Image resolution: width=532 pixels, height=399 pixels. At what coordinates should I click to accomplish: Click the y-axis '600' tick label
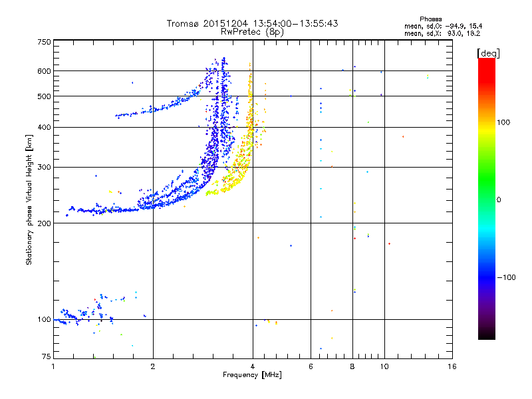click(x=44, y=71)
